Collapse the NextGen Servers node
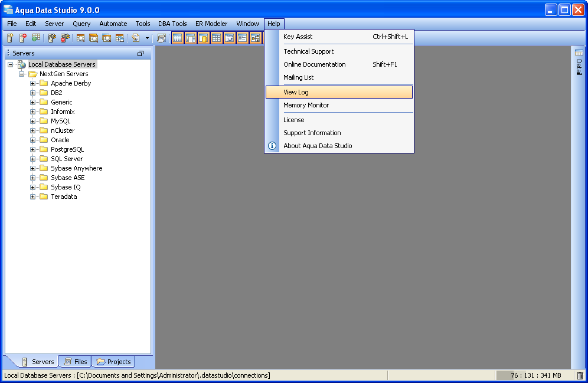Viewport: 588px width, 383px height. click(x=21, y=74)
